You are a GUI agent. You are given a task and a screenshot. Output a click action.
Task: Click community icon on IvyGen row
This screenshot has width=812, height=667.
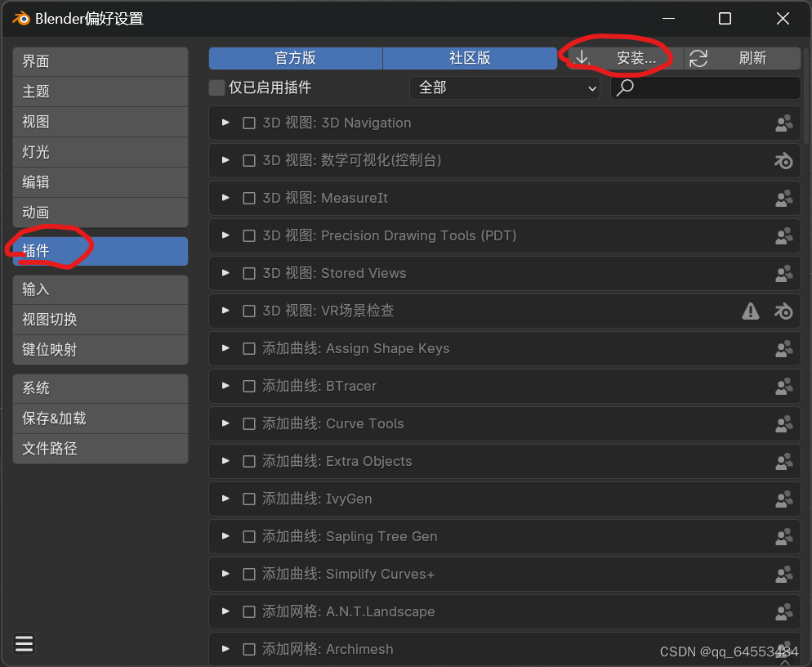coord(783,499)
